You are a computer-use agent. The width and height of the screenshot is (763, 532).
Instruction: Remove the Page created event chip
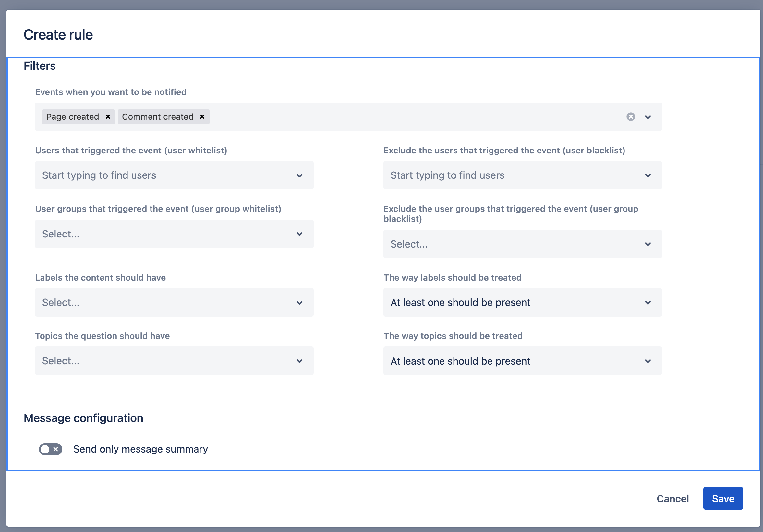(108, 117)
